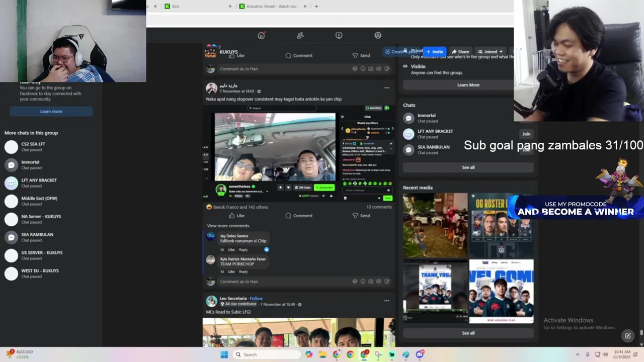The height and width of the screenshot is (362, 644).
Task: Open a new browser tab with the plus button
Action: [316, 7]
